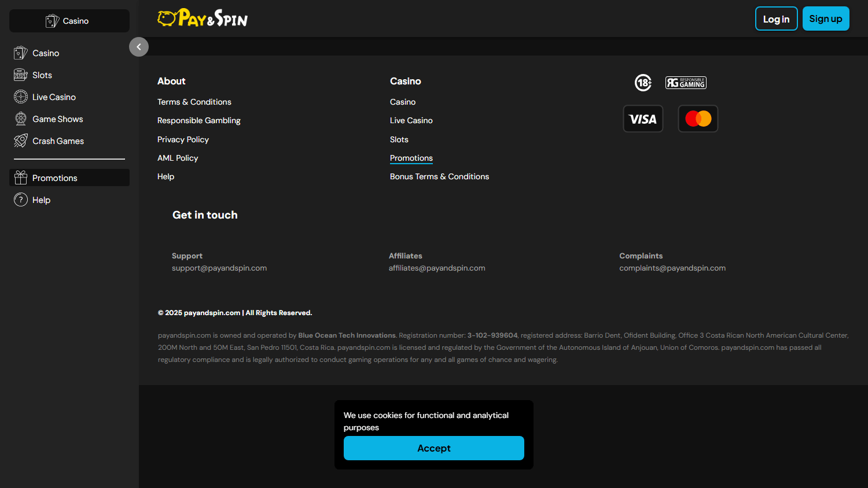Select Casino in the sidebar menu

(46, 53)
